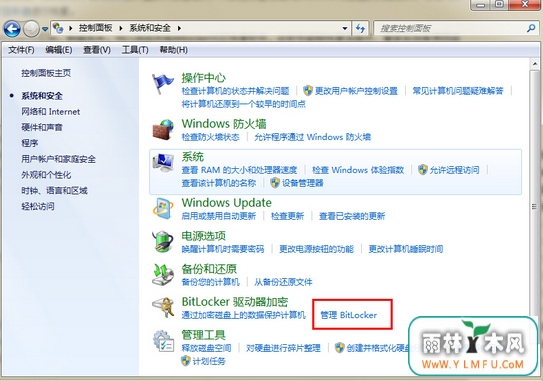The width and height of the screenshot is (543, 381).
Task: Click 管理 BitLocker link
Action: click(349, 315)
